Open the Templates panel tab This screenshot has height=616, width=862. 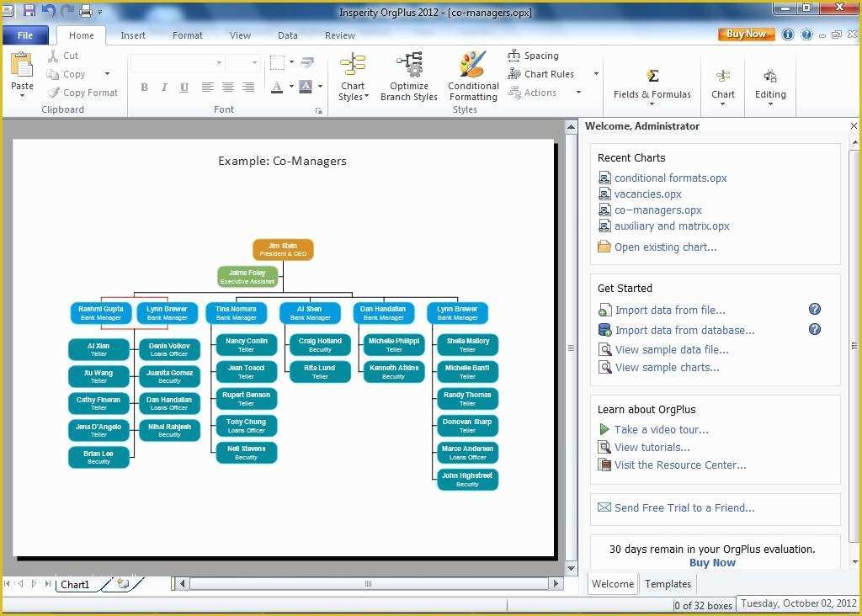click(668, 583)
